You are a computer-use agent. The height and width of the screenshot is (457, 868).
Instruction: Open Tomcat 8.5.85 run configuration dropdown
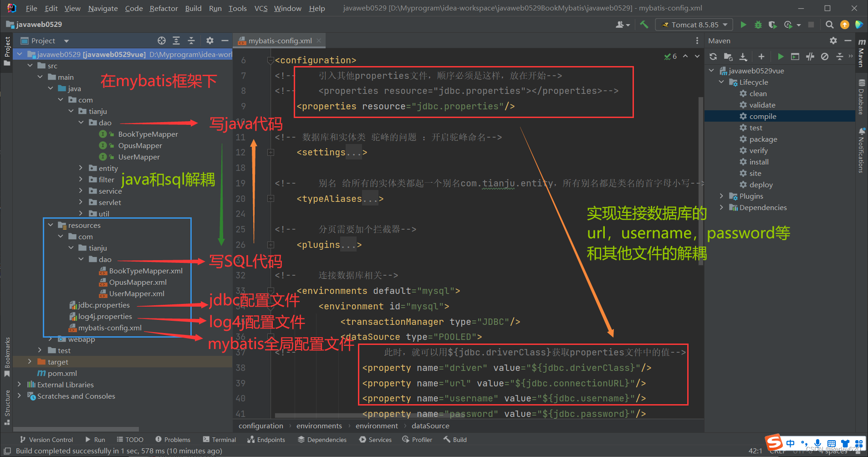click(x=694, y=25)
